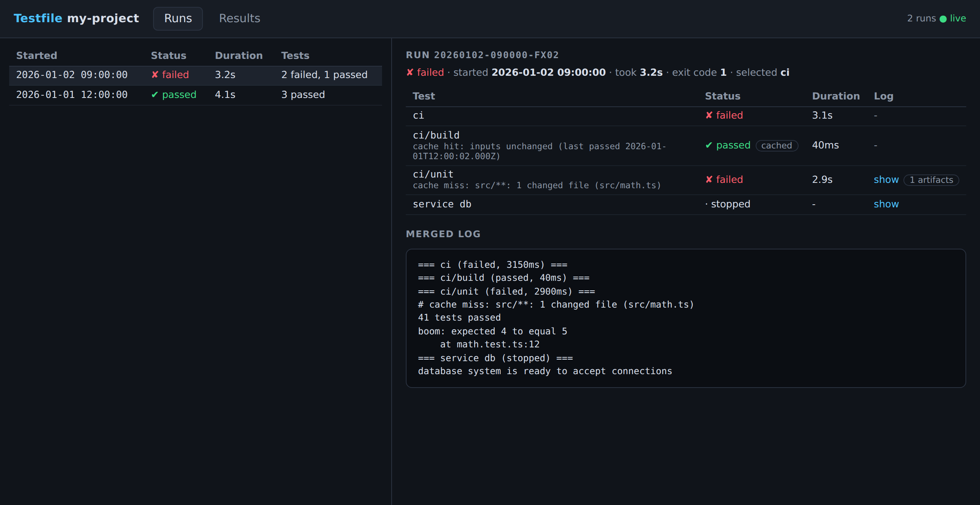Screen dimensions: 980x505
Task: Click the 'database system is ready' log line
Action: tap(545, 371)
